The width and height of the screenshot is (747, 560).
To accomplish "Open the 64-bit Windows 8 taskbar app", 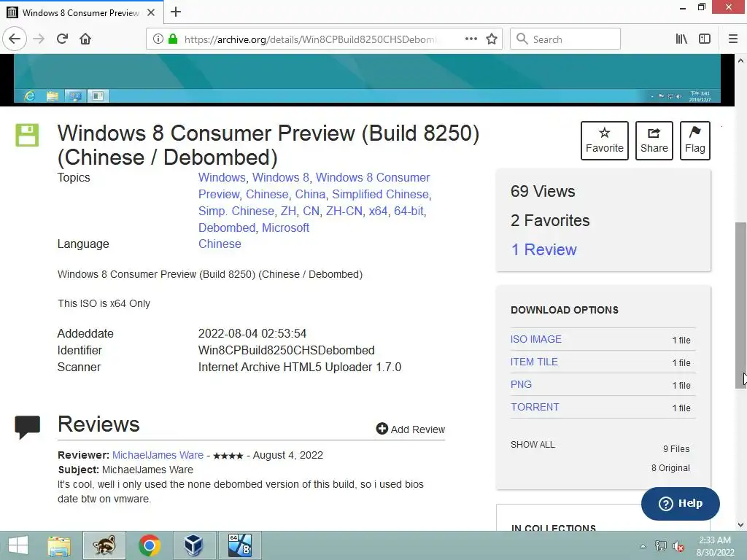I will [x=239, y=545].
